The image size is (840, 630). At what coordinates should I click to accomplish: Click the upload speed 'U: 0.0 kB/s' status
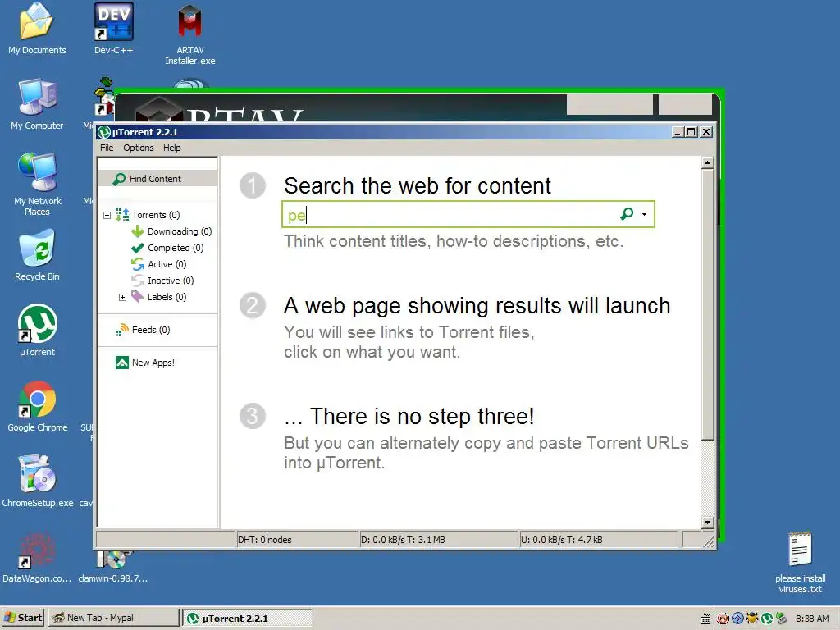click(561, 540)
